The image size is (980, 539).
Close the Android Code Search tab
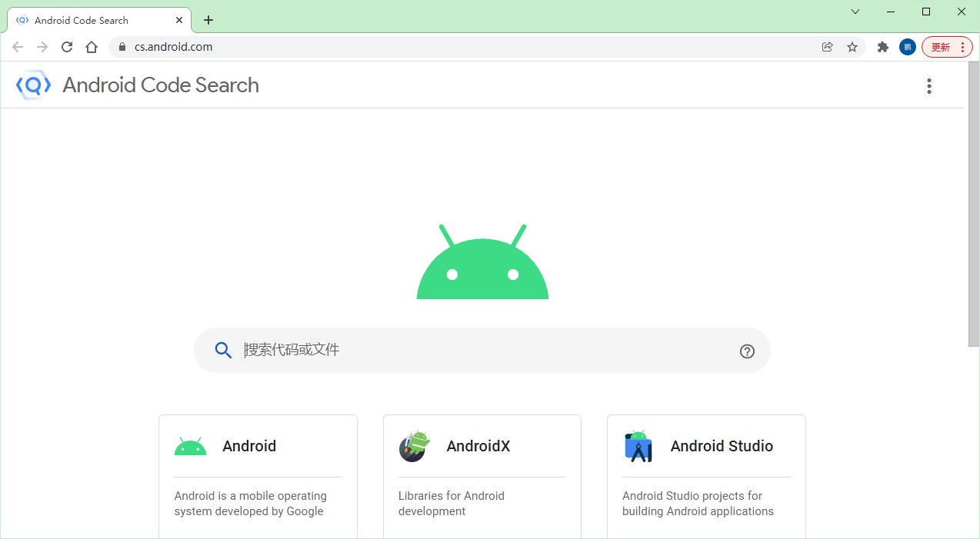179,20
